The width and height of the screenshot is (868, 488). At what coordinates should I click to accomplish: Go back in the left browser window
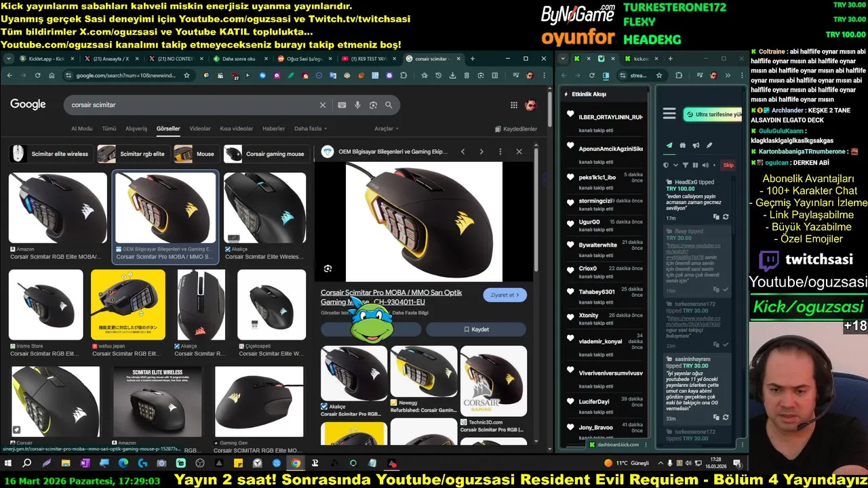(x=9, y=75)
